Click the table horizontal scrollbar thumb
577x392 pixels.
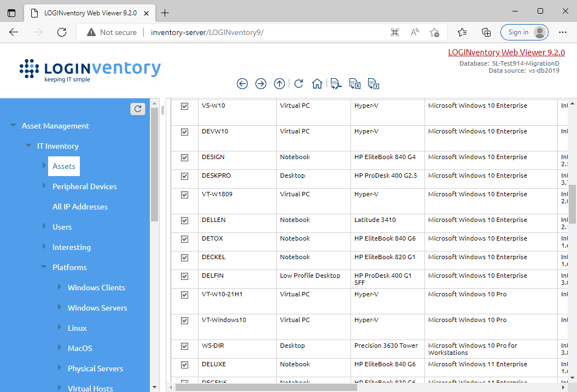coord(266,388)
